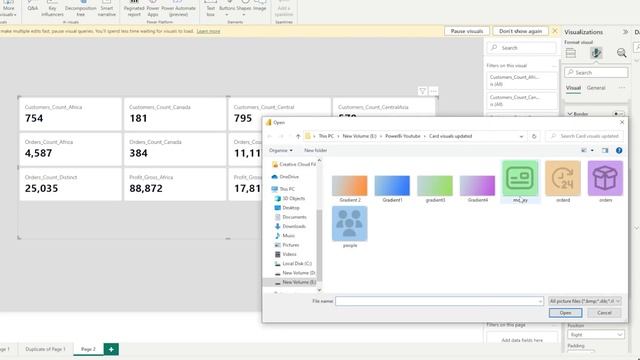Focus the Visualizations format search box

pyautogui.click(x=596, y=72)
